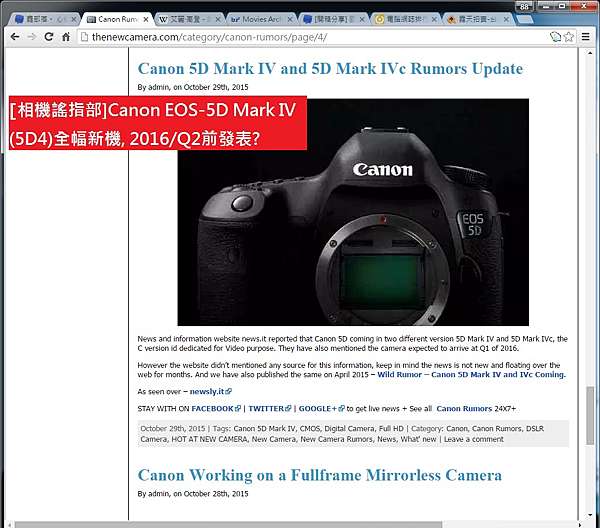Click the external-link icon beside newsly.it

tap(229, 391)
